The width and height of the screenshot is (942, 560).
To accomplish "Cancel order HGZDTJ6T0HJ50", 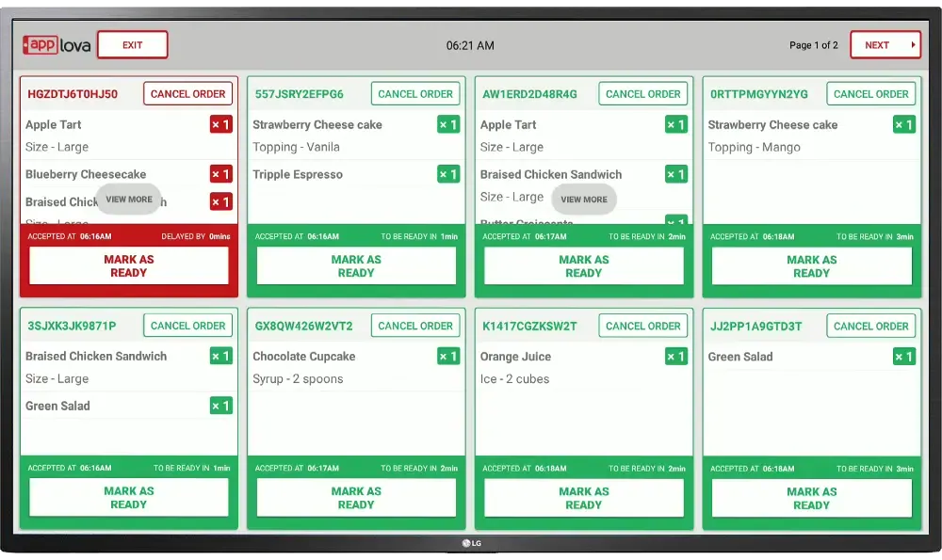I will pyautogui.click(x=188, y=93).
